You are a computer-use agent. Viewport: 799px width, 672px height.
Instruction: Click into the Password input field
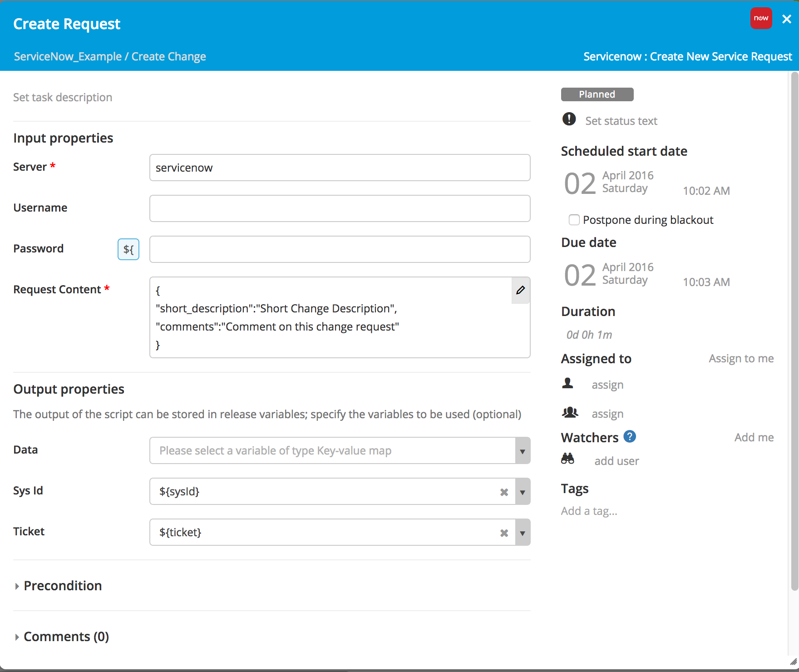tap(340, 249)
